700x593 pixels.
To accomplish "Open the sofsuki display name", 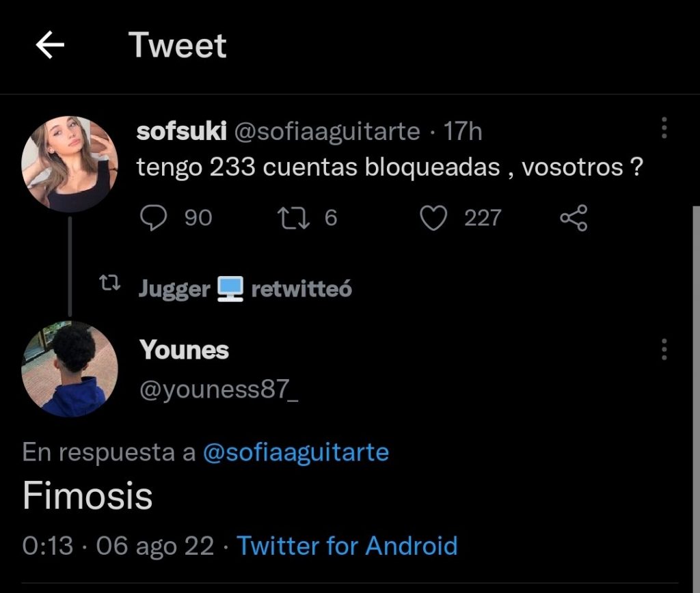I will click(181, 131).
